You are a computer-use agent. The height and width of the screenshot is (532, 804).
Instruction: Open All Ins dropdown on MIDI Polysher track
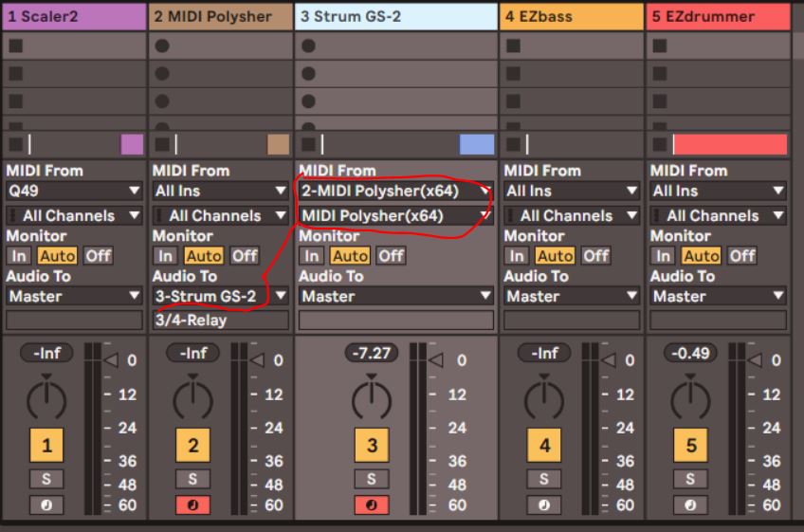click(x=221, y=191)
